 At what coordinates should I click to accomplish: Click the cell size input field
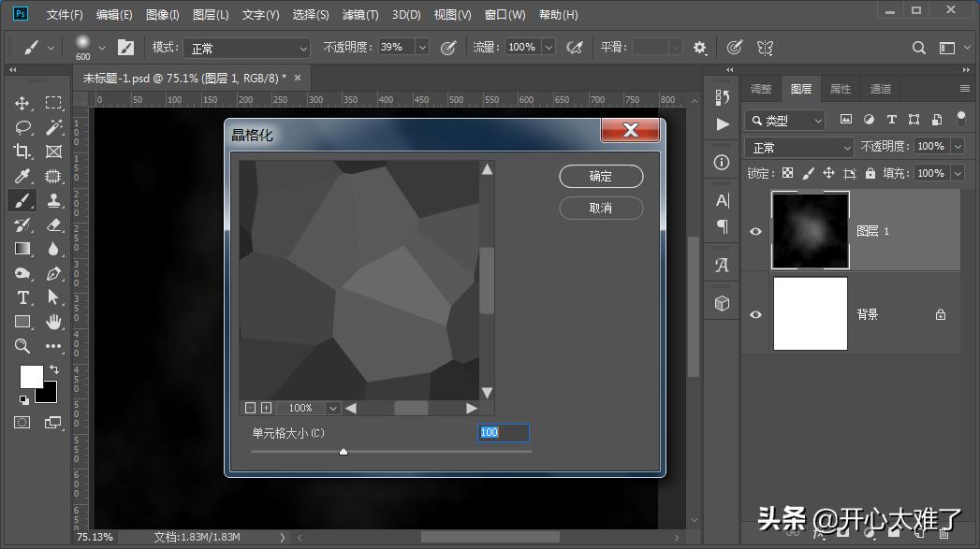[504, 432]
